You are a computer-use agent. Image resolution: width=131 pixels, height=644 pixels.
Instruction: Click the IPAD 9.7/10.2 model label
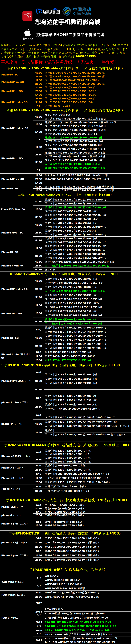click(x=10, y=618)
